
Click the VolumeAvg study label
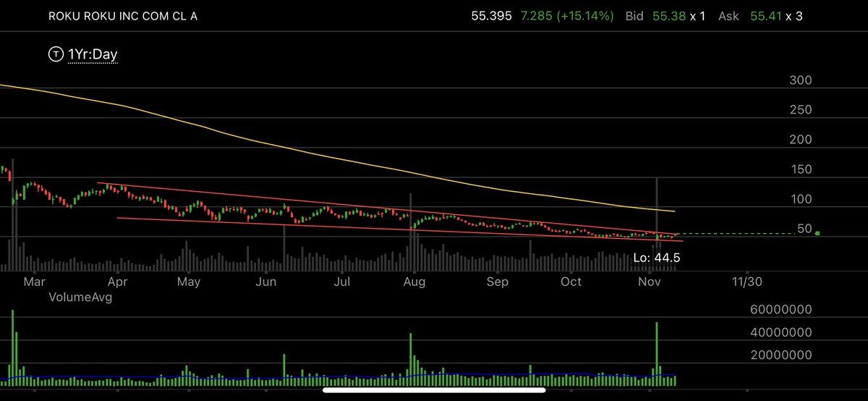80,297
